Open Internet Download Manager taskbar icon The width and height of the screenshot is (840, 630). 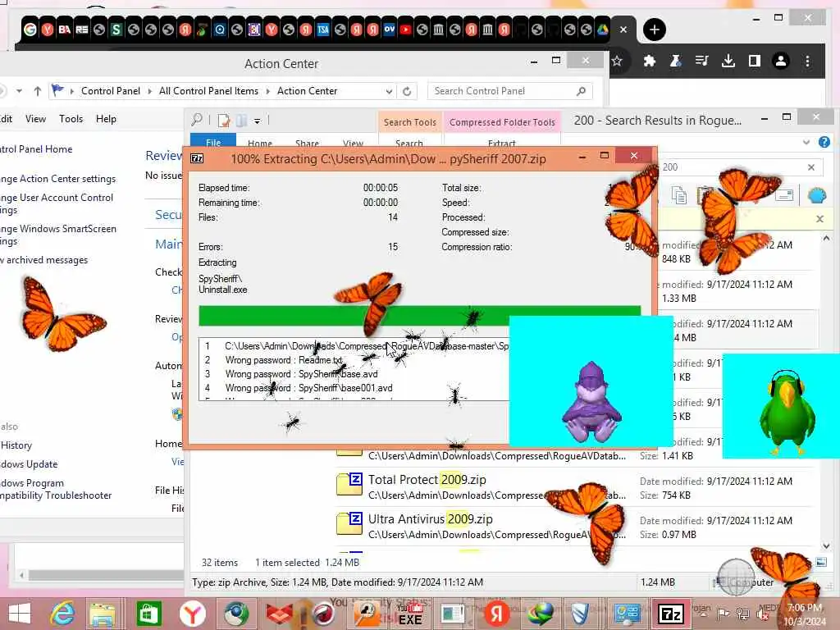tap(541, 614)
